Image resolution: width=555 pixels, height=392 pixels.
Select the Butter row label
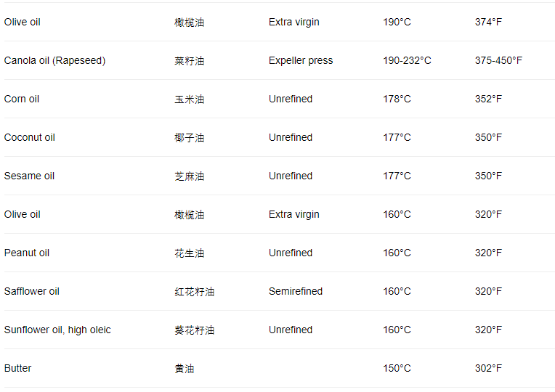click(x=17, y=368)
